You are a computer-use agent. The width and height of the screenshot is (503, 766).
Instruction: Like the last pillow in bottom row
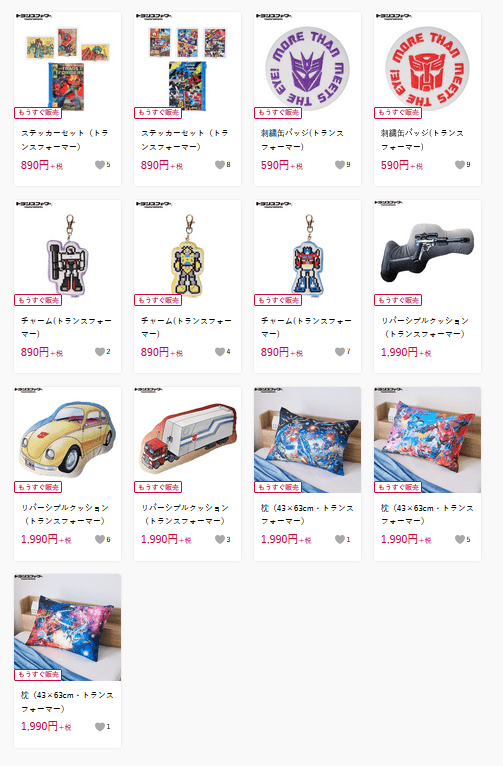tap(100, 726)
